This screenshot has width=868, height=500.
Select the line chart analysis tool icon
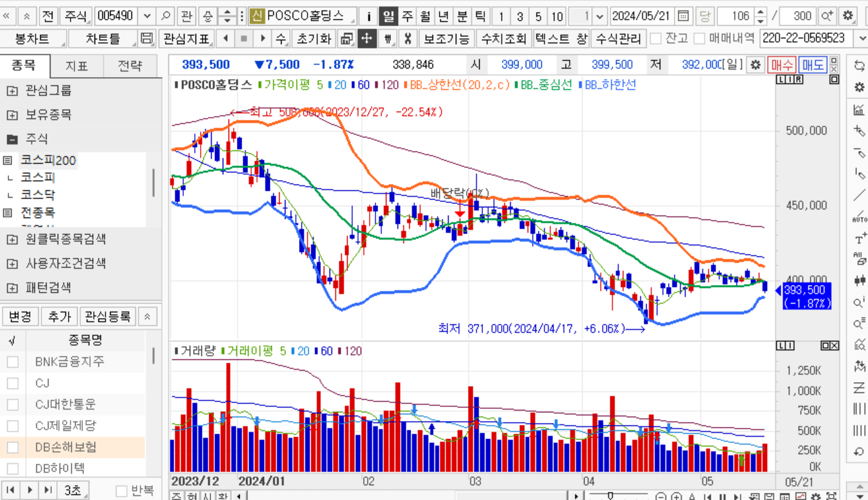click(860, 109)
